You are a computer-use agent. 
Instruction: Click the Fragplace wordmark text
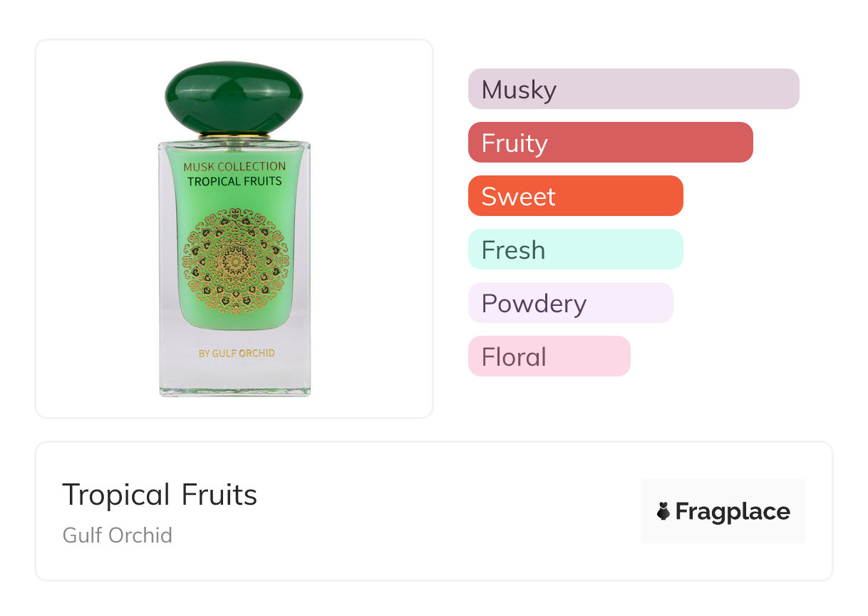point(733,512)
